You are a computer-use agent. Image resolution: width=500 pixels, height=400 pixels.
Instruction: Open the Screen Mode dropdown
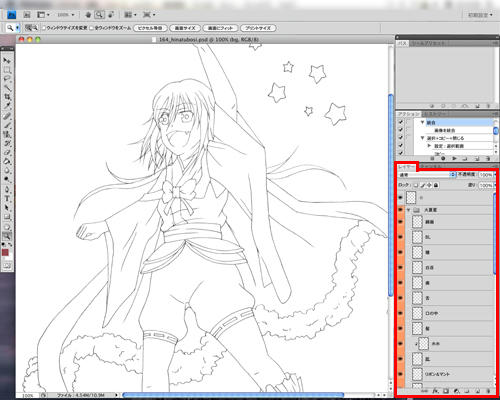coord(149,15)
